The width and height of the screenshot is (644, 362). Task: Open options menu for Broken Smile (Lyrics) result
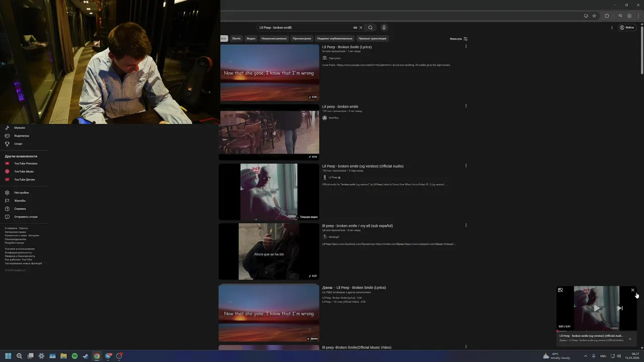coord(466,46)
